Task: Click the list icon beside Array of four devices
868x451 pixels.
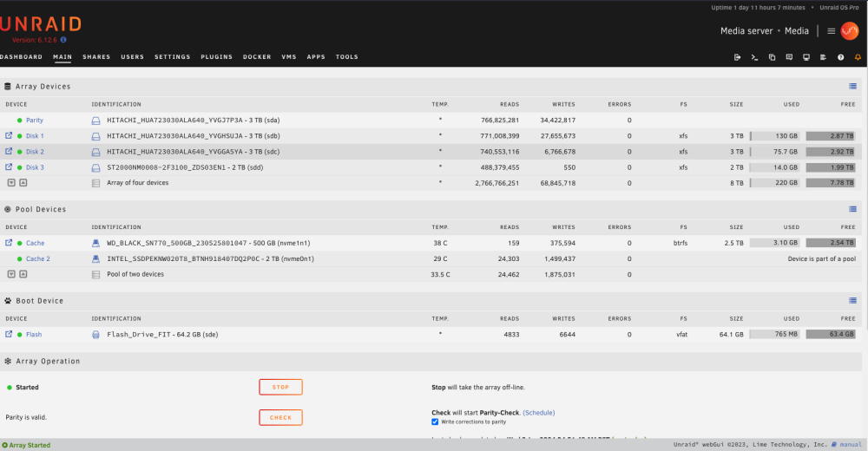Action: (x=95, y=183)
